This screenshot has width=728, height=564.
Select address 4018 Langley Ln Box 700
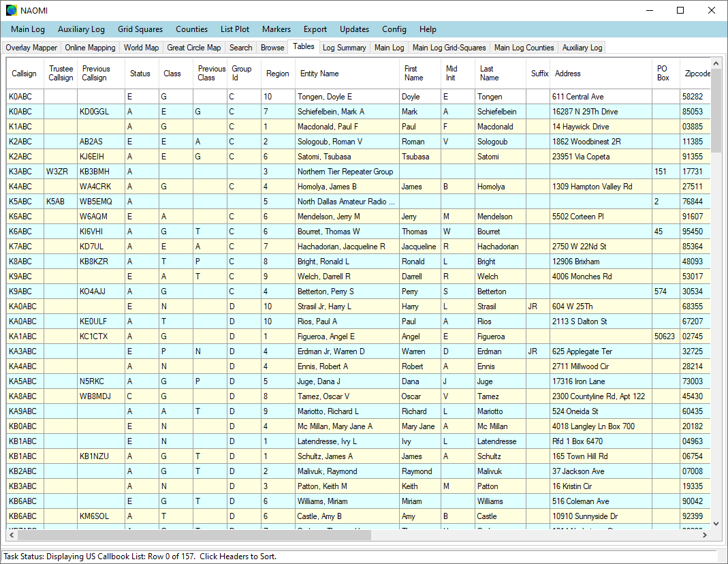(601, 426)
